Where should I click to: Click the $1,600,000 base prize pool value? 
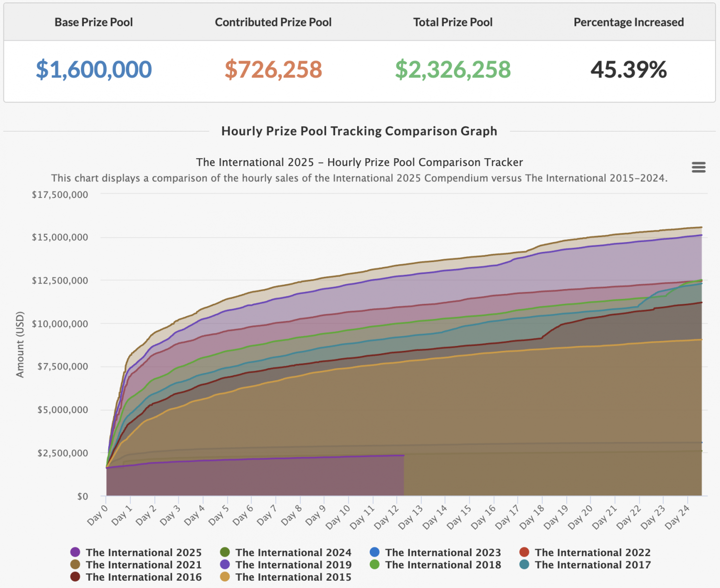[94, 70]
